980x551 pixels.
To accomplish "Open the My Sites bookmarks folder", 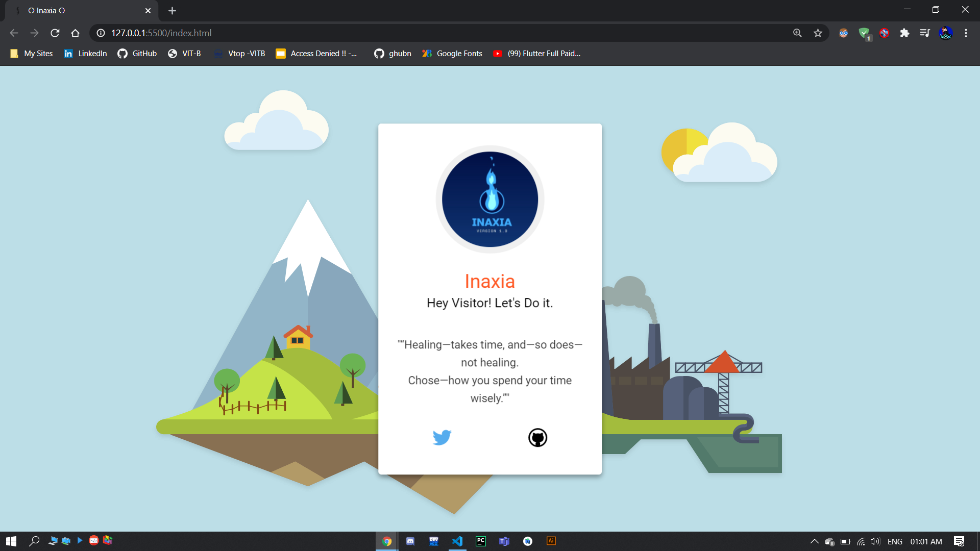I will click(32, 54).
